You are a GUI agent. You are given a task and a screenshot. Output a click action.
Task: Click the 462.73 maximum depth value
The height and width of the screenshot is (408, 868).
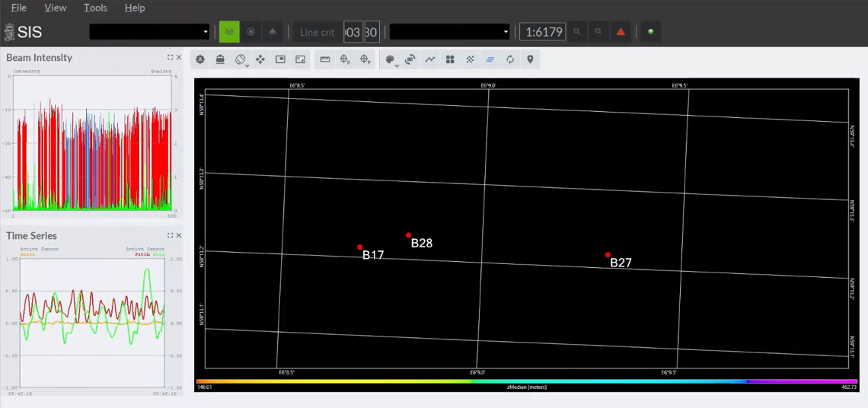coord(850,387)
